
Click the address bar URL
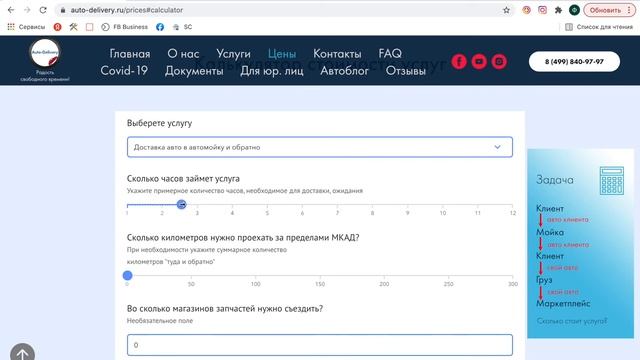[x=127, y=10]
